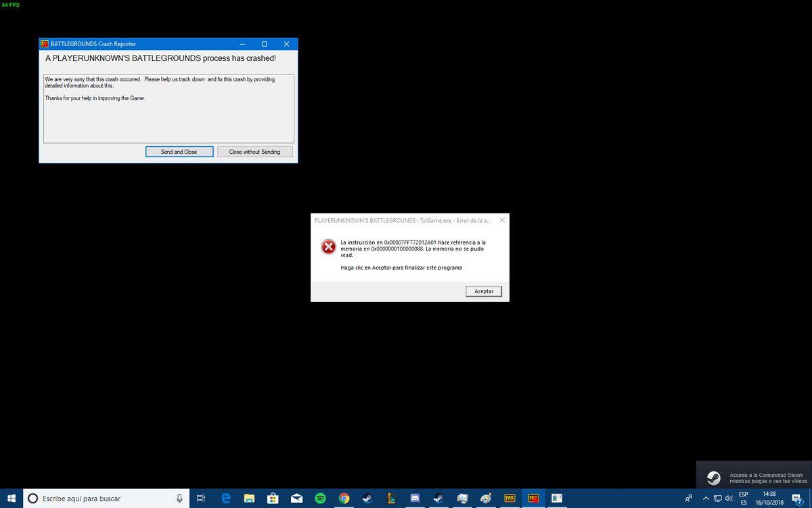This screenshot has height=508, width=812.
Task: Open Discord from the taskbar
Action: tap(415, 499)
